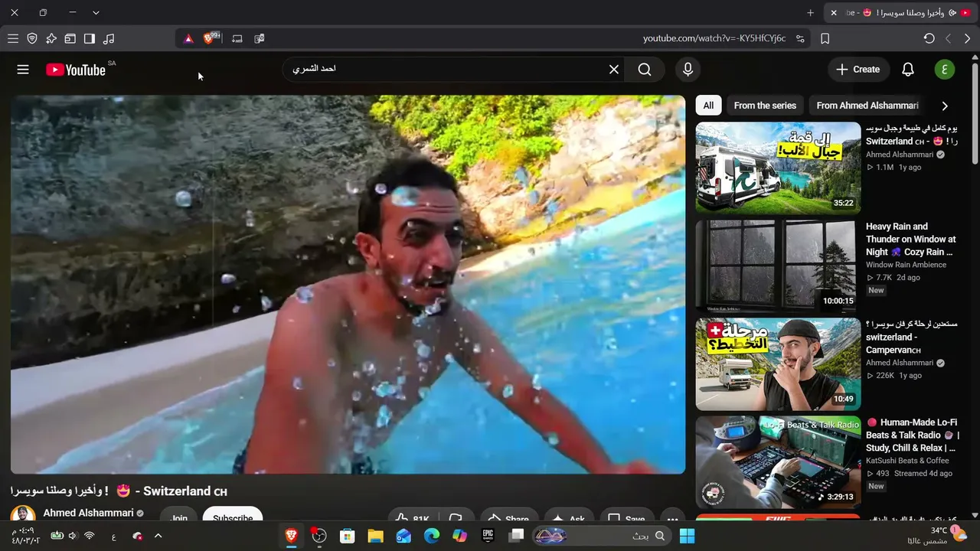
Task: Open the YouTube guide hamburger menu
Action: (x=23, y=70)
